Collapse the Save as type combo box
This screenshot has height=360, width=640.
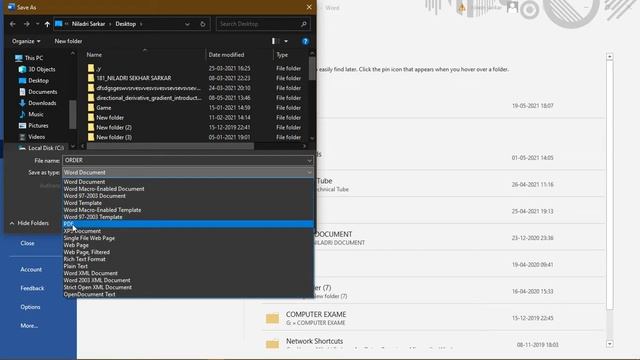pos(309,172)
